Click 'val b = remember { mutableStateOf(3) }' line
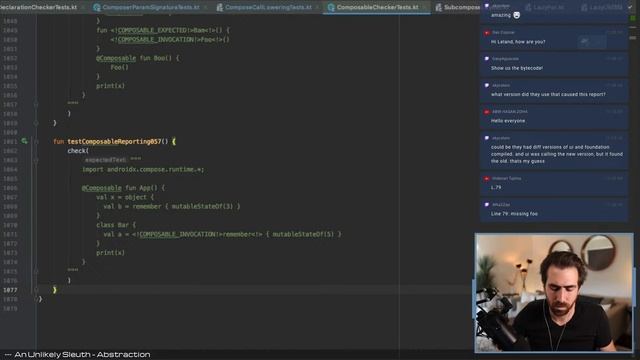The width and height of the screenshot is (640, 360). 171,207
